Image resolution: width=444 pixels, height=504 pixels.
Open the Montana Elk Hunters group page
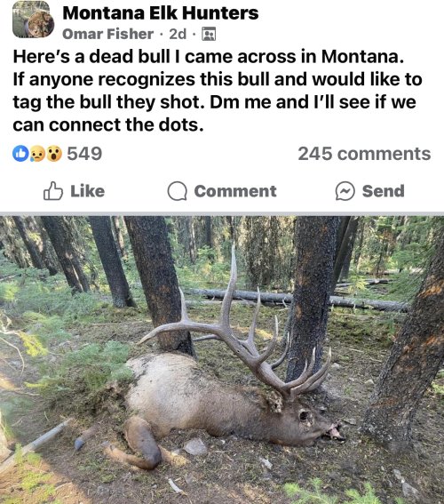click(x=161, y=13)
